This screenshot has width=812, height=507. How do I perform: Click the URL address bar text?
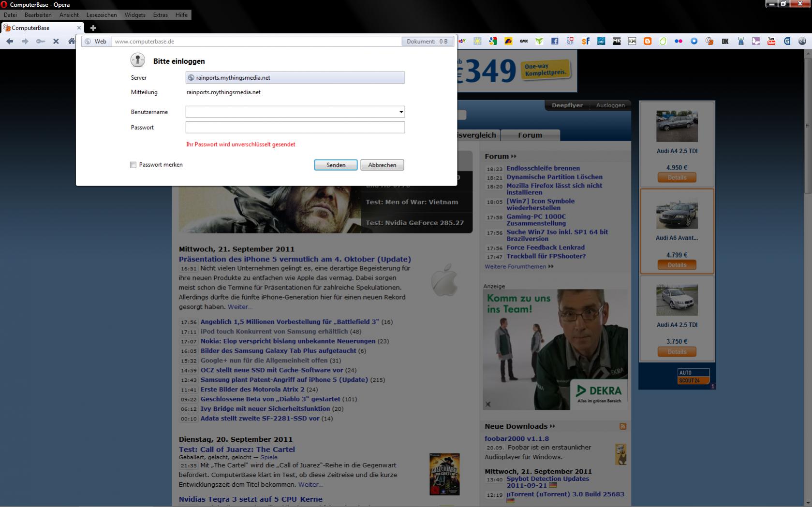[x=145, y=42]
